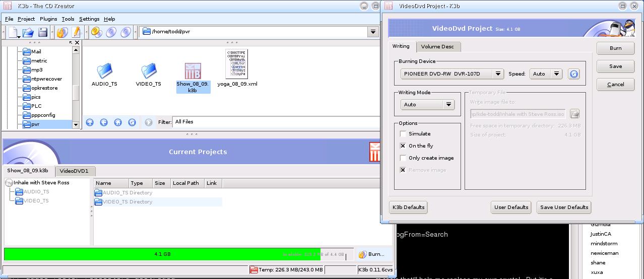Select the Show_08_09.k3b project tab

28,170
